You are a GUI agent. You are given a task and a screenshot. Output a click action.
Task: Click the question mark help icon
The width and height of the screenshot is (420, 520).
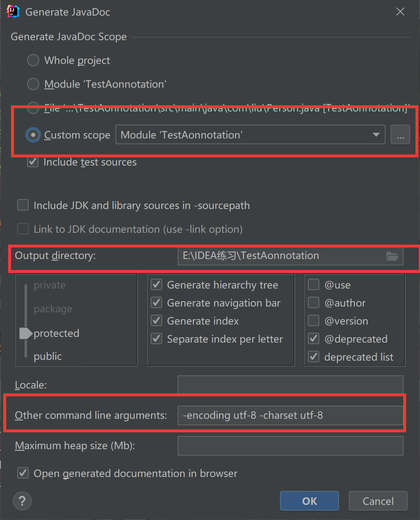point(22,501)
